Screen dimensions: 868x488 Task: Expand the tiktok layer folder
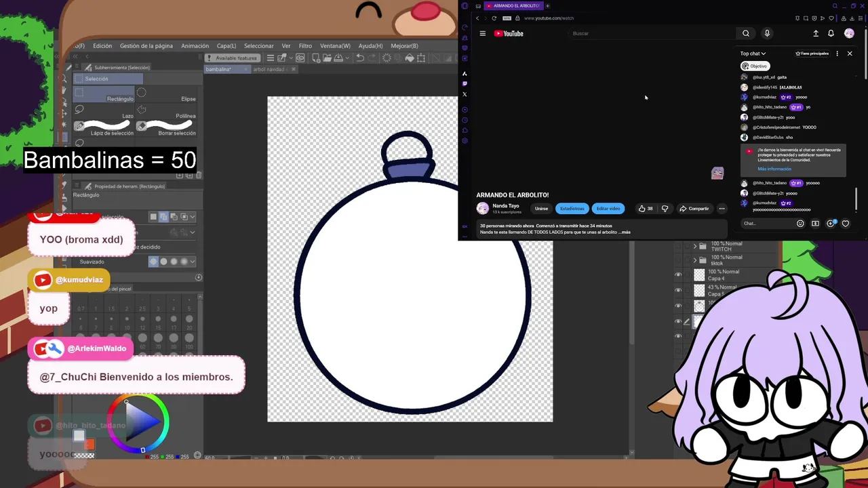694,260
